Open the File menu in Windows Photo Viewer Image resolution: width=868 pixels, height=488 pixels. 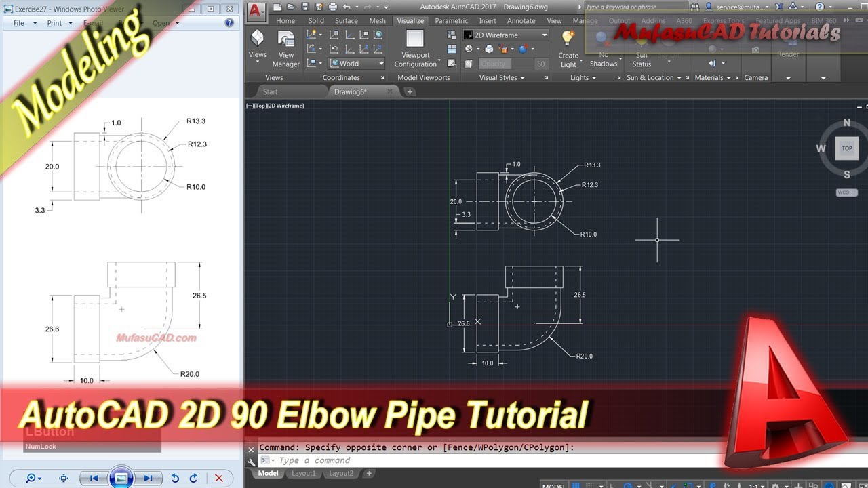pos(22,23)
